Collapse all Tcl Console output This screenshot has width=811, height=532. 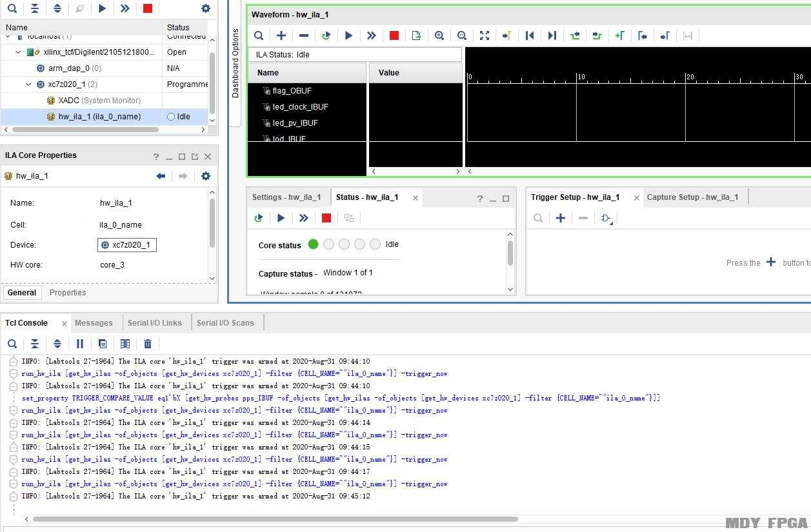coord(35,344)
